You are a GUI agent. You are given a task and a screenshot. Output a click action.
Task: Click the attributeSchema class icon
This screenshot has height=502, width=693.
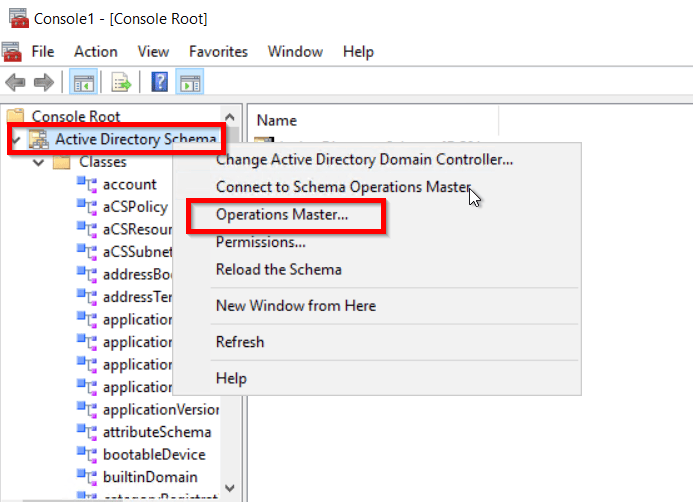click(87, 432)
